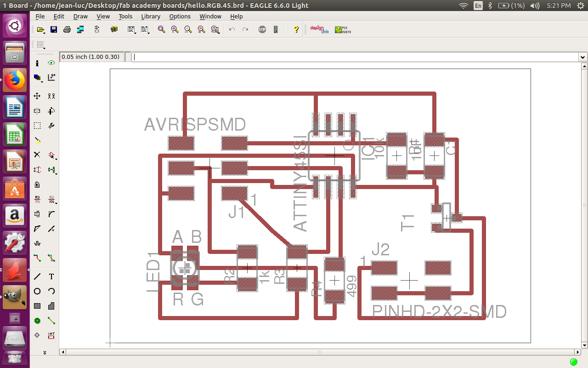Select the Polygon tool
This screenshot has width=588, height=368.
pos(51,306)
